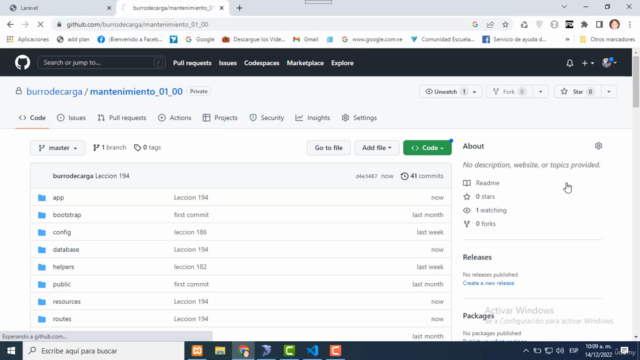
Task: Close the Laravel tab
Action: click(x=109, y=8)
